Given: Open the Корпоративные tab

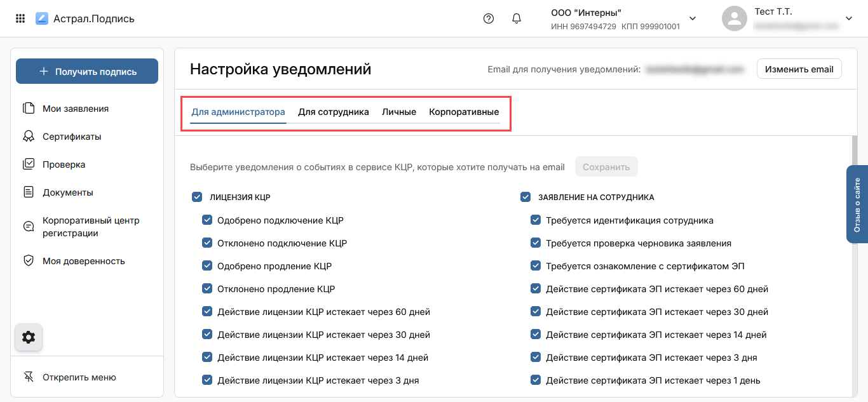Looking at the screenshot, I should [x=464, y=112].
